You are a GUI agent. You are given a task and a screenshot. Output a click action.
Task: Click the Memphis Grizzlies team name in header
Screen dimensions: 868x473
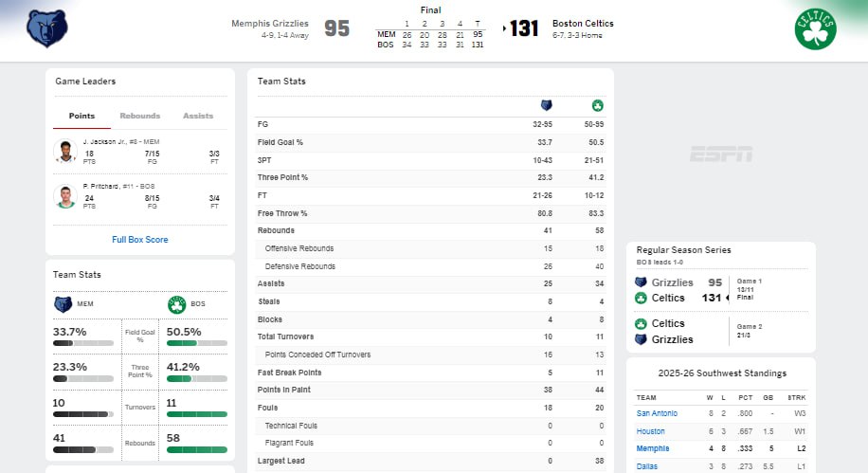click(x=270, y=24)
